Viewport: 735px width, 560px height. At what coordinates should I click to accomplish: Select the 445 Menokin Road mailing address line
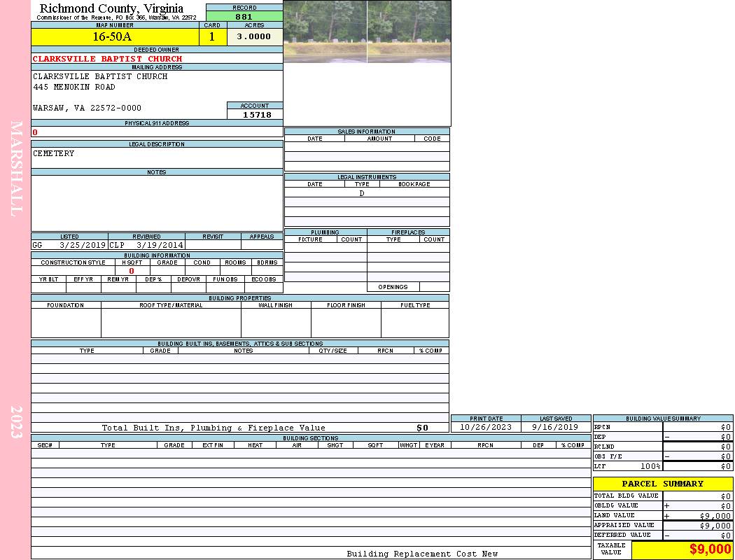coord(74,87)
